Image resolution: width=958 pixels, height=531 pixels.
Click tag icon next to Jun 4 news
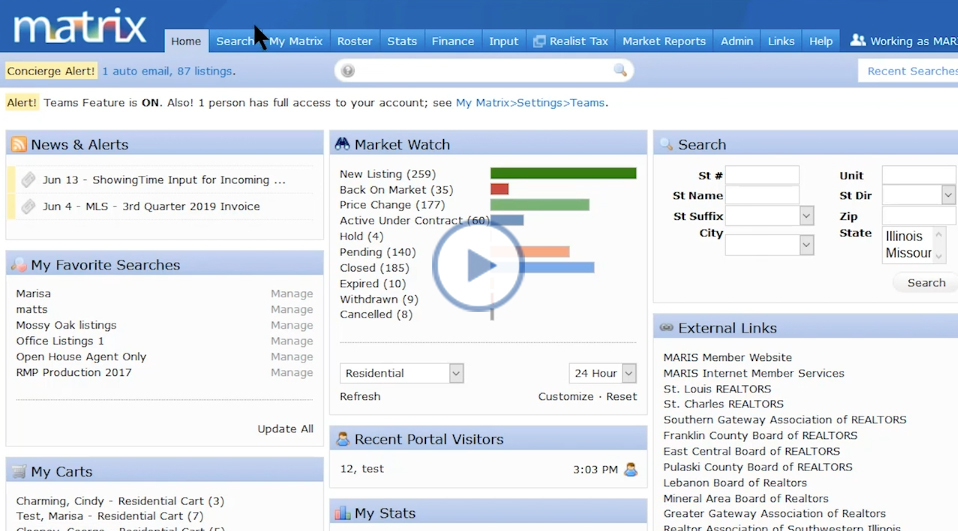tap(28, 207)
